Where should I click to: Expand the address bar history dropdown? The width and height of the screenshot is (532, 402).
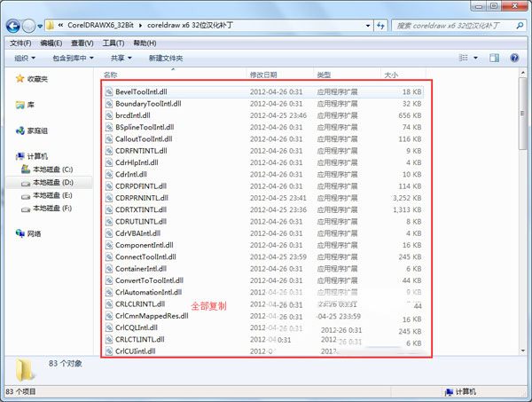(x=368, y=26)
